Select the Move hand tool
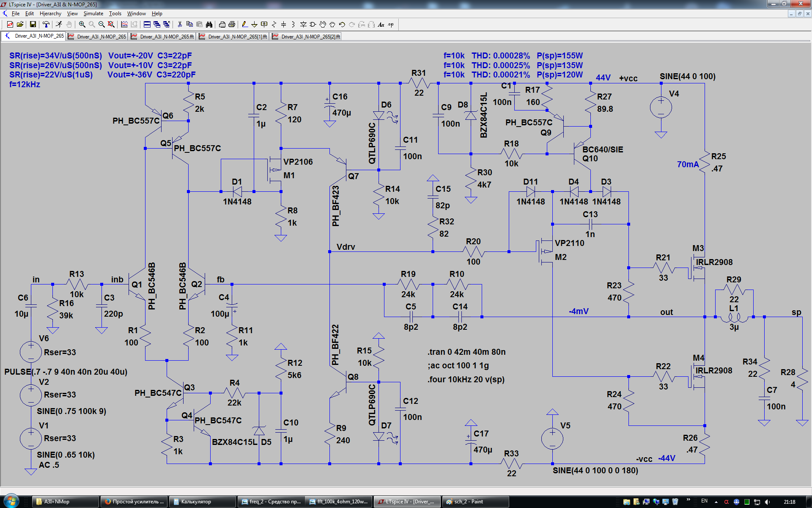 coord(323,25)
